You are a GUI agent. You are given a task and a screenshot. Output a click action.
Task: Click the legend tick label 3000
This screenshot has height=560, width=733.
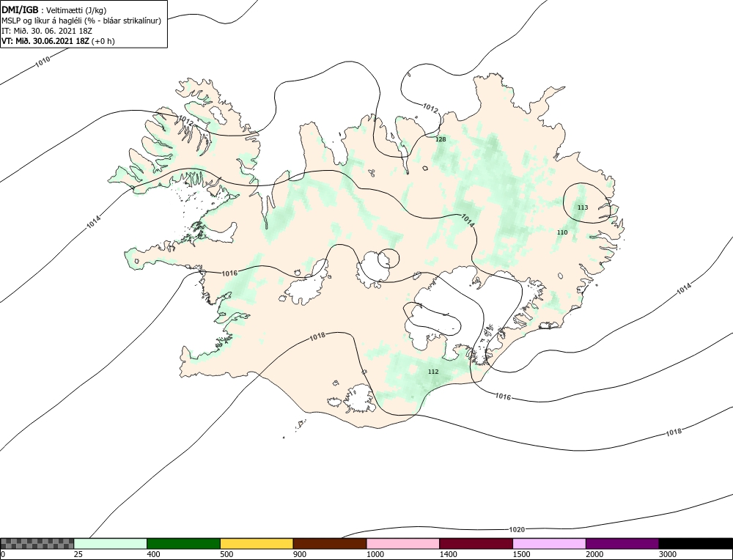[668, 554]
